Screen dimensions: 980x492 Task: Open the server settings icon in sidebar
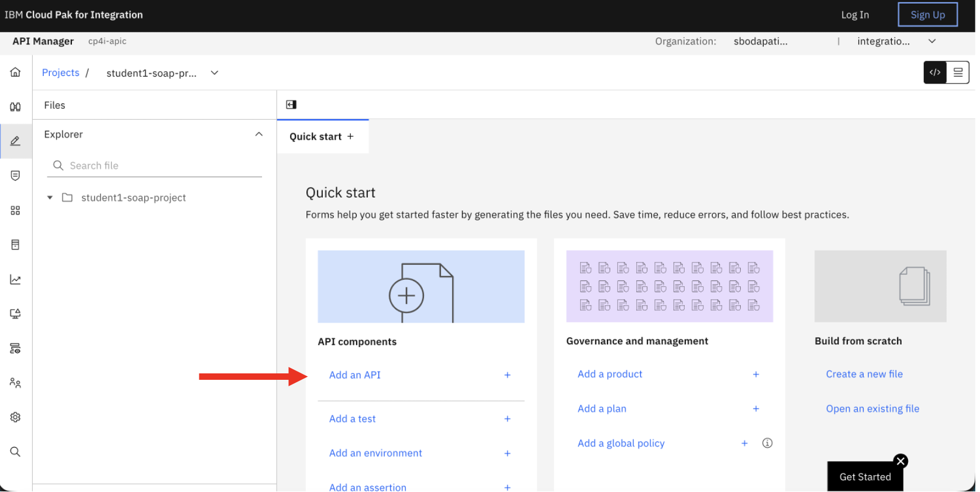[15, 349]
